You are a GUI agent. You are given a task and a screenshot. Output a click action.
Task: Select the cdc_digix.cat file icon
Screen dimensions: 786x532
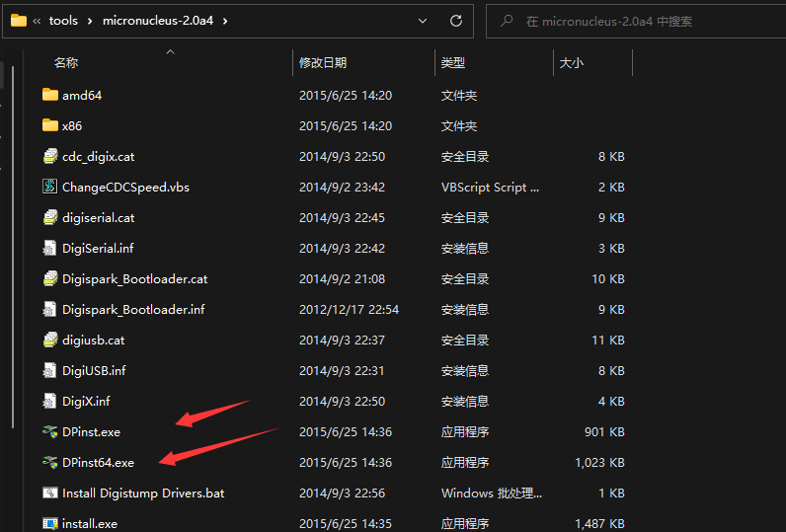50,156
